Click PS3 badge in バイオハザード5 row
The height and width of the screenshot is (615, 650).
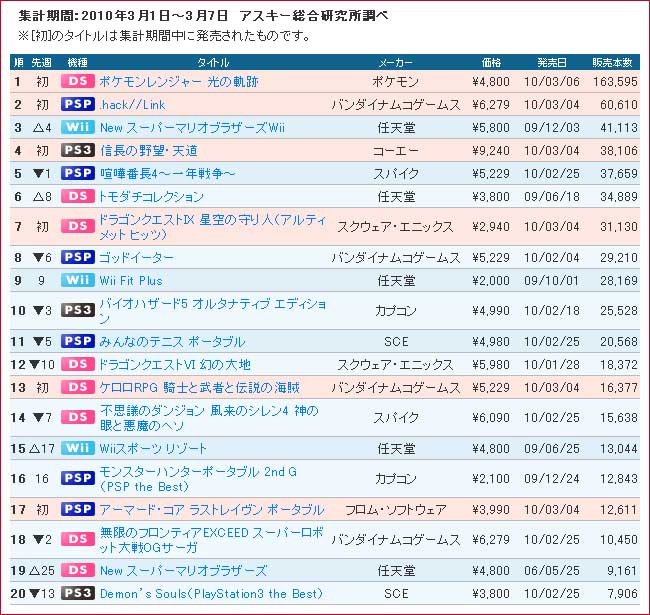pos(78,310)
